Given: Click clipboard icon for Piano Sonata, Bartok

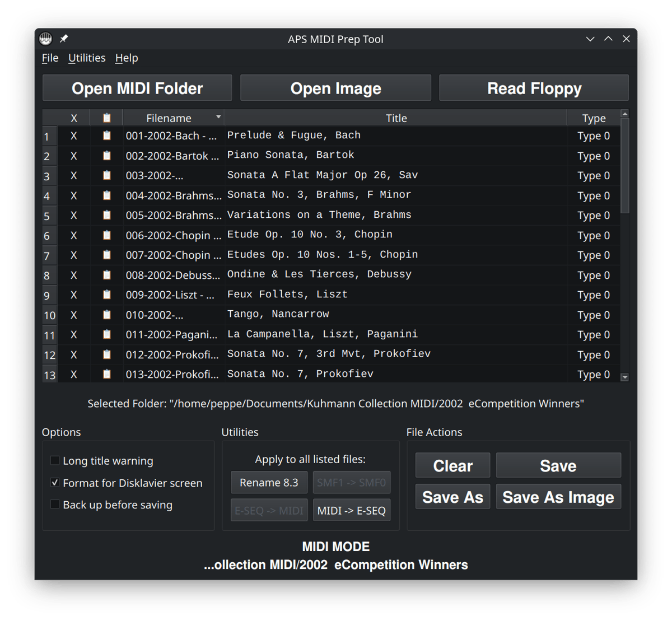Looking at the screenshot, I should point(106,156).
